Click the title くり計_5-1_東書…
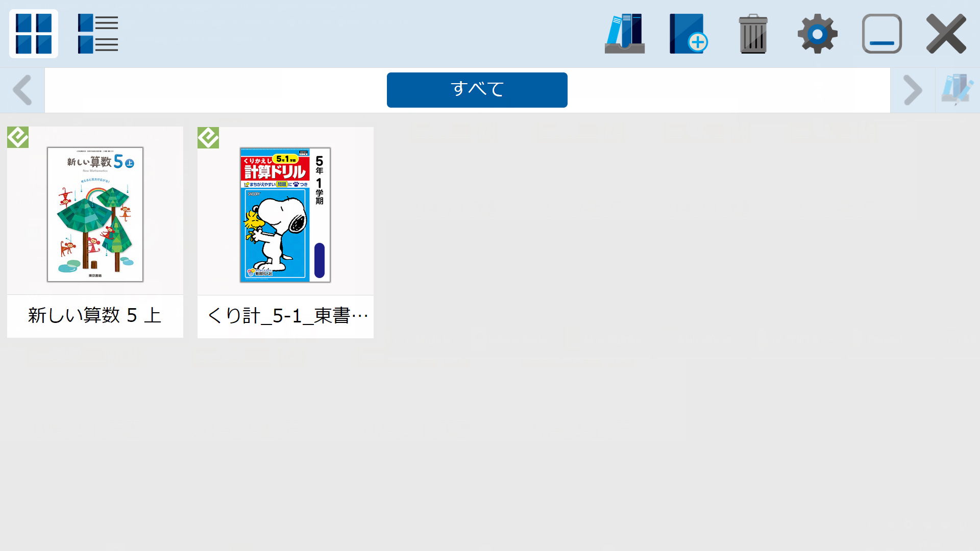The image size is (980, 551). [287, 316]
